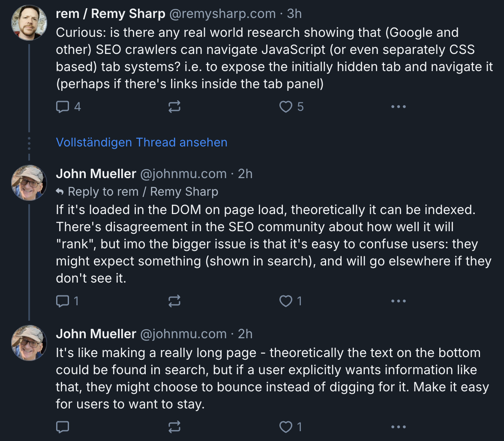Like John Mueller's "really long page" post
This screenshot has width=504, height=441.
[285, 427]
